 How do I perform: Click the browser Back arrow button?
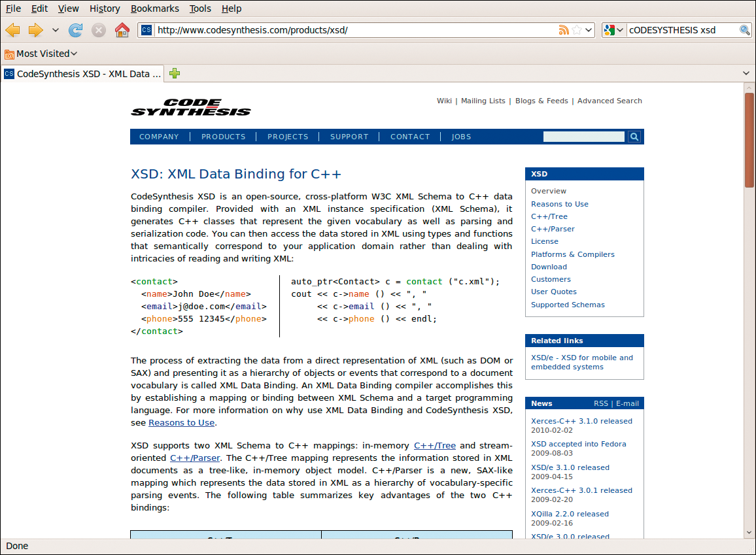point(13,30)
